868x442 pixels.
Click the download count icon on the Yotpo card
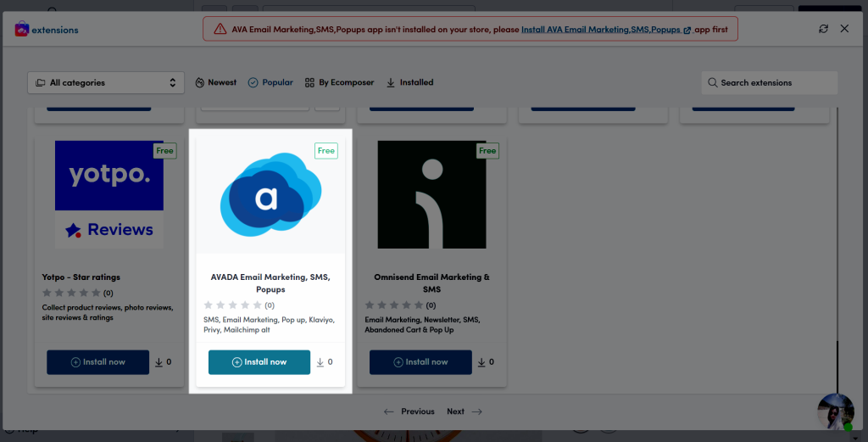click(x=159, y=362)
